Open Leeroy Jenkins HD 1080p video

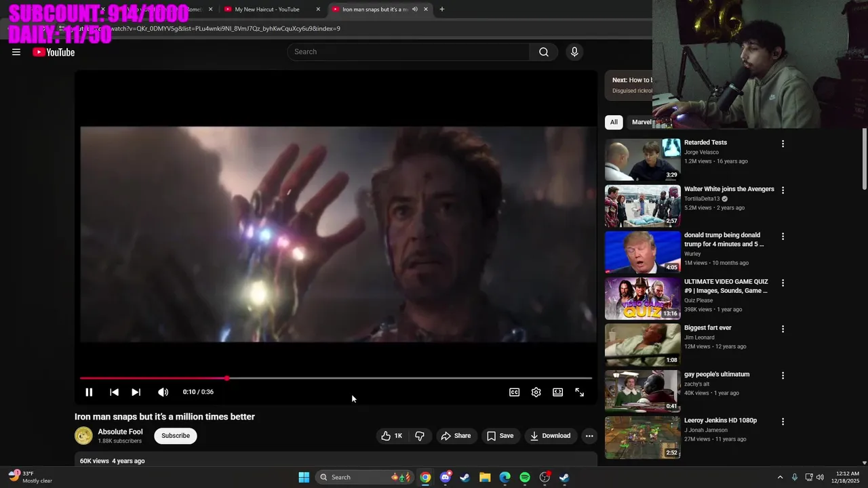tap(720, 420)
